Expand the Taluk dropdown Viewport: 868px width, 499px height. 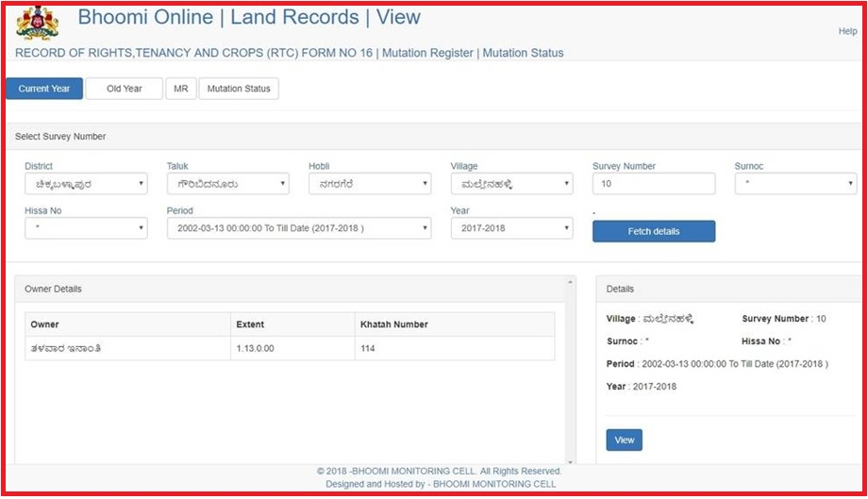228,184
